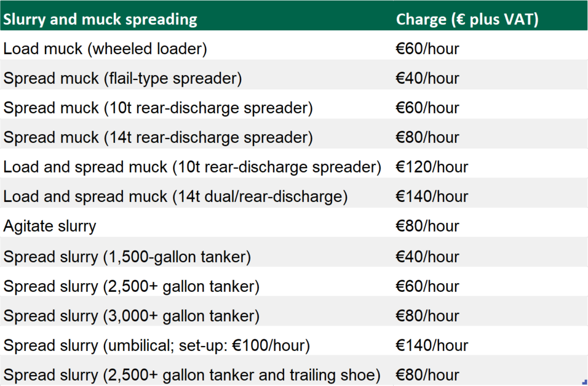Click the €140/hour charge for umbilical spreading
The width and height of the screenshot is (588, 386).
tap(432, 345)
